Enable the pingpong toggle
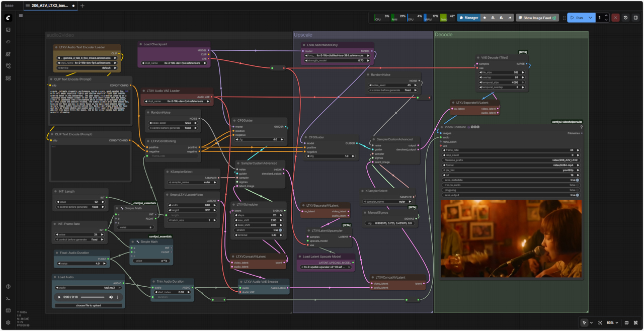Image resolution: width=644 pixels, height=331 pixels. [x=577, y=190]
